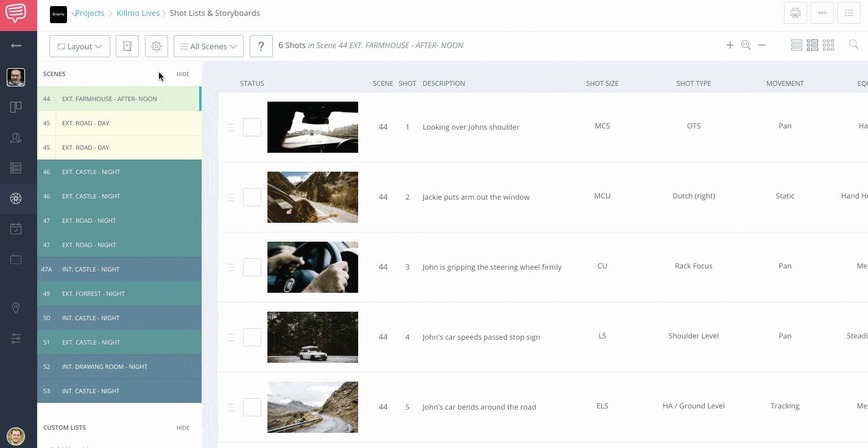
Task: Click the location pin icon in the sidebar
Action: [x=16, y=308]
